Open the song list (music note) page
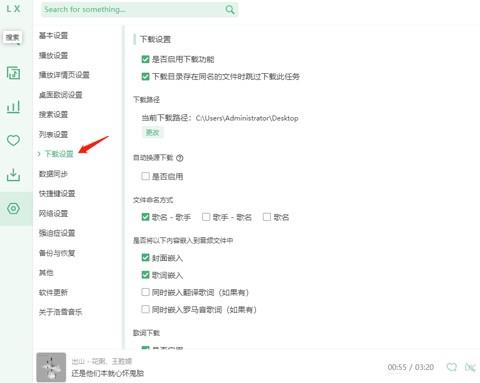Image resolution: width=480 pixels, height=383 pixels. 13,73
